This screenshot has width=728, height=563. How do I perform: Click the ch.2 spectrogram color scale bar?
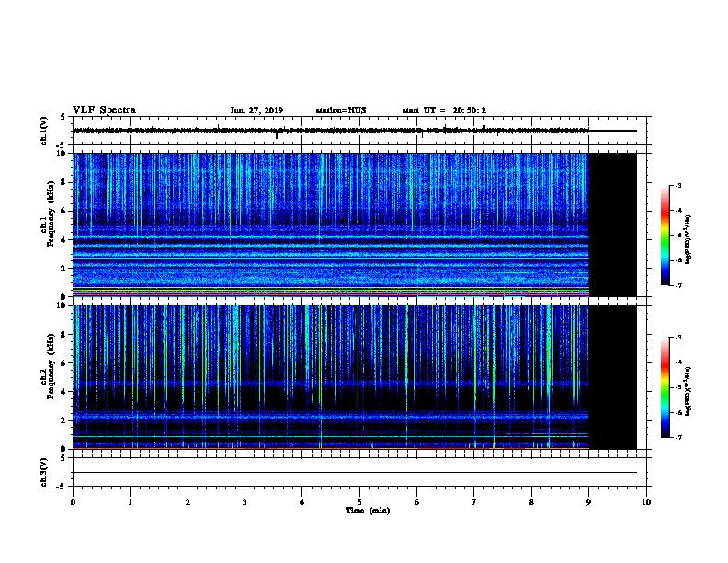665,387
